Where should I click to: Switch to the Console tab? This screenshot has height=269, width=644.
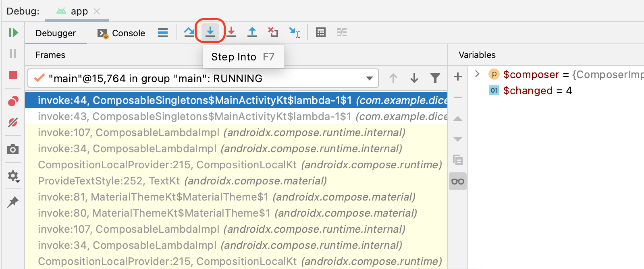[x=121, y=33]
